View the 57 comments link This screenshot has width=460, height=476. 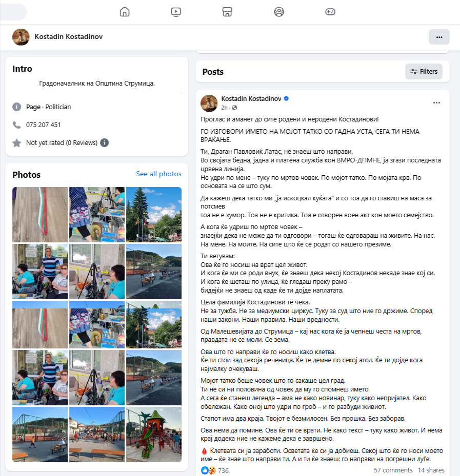pyautogui.click(x=393, y=470)
